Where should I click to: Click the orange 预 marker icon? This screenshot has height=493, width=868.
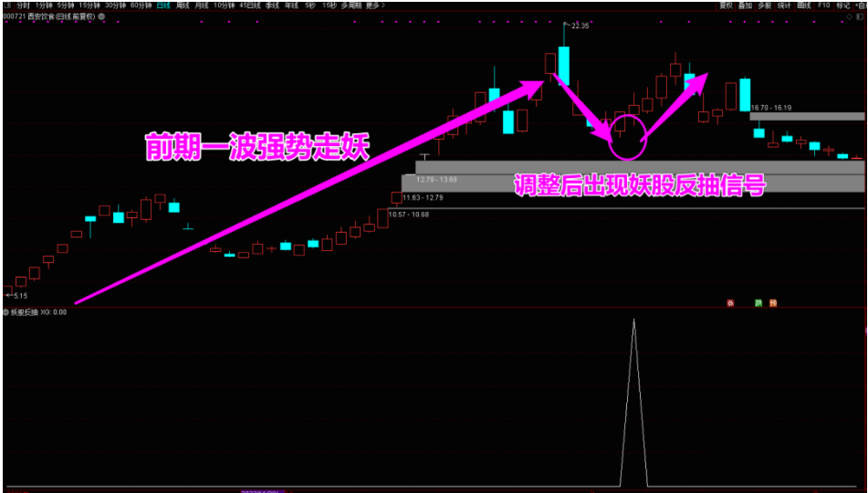[773, 303]
